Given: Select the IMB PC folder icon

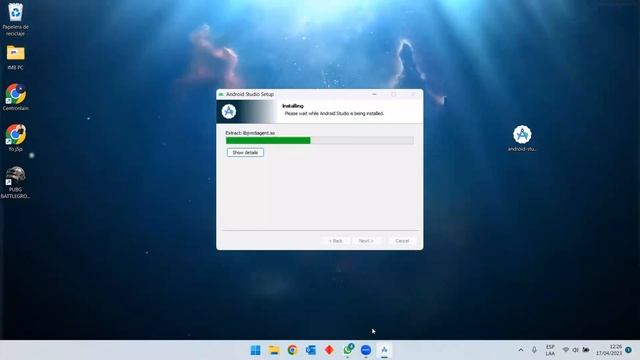Looking at the screenshot, I should point(16,58).
